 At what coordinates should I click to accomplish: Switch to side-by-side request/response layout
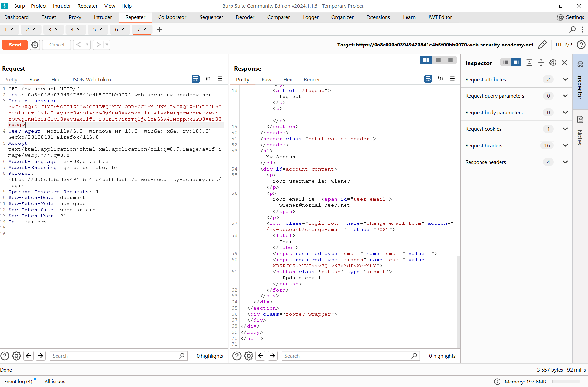coord(426,60)
